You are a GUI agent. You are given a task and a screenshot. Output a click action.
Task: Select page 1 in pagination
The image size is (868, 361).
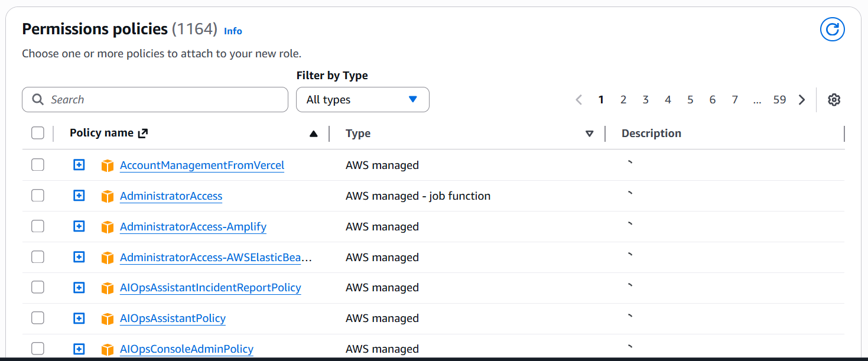[601, 100]
